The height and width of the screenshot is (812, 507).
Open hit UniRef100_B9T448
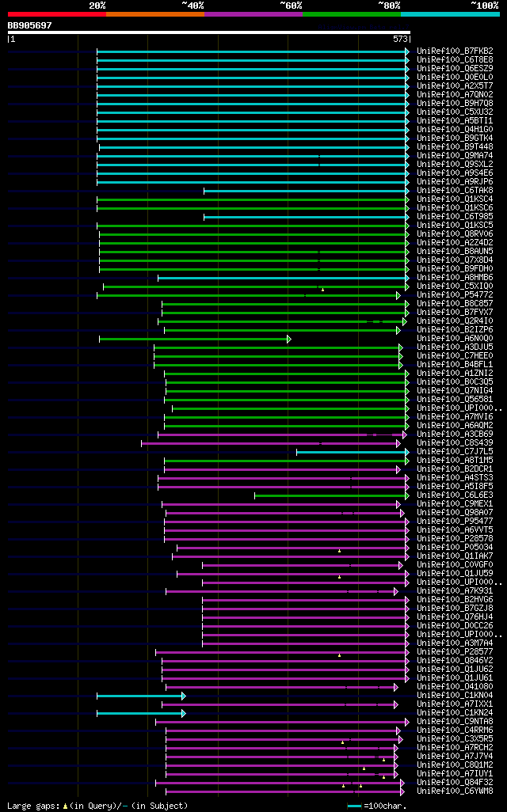pos(456,147)
